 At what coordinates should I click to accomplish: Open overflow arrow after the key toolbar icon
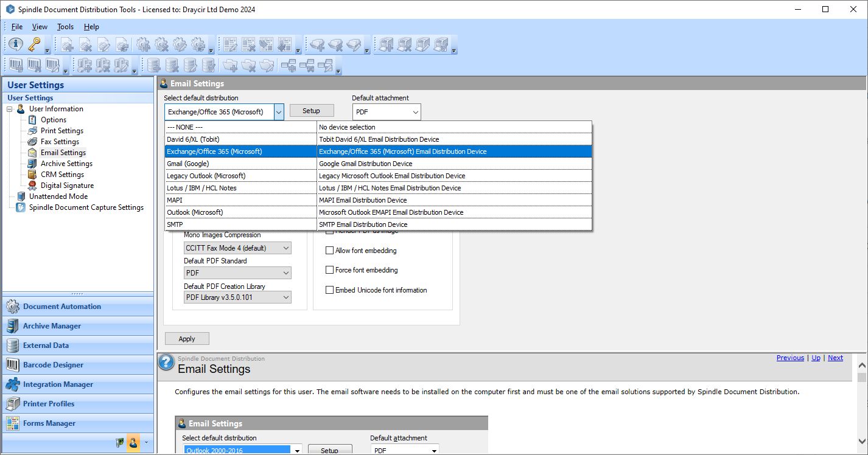47,50
